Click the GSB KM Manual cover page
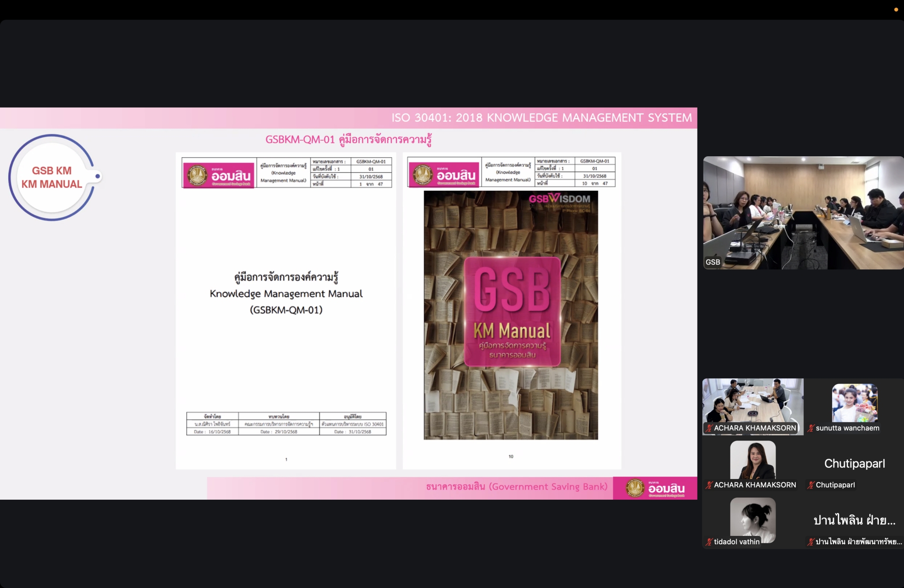 511,315
